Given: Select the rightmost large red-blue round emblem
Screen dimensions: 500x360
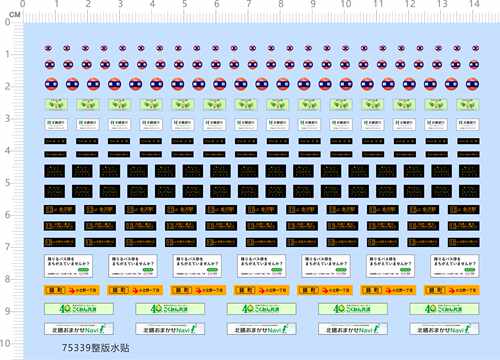Looking at the screenshot, I should coord(472,84).
